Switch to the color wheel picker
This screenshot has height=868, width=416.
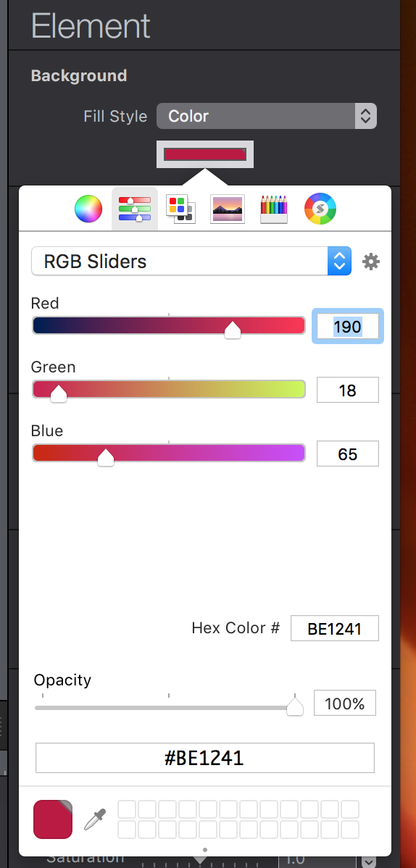[88, 209]
